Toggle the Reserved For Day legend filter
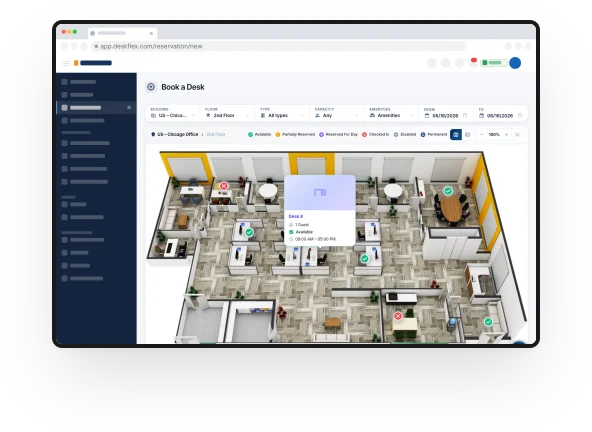Image resolution: width=592 pixels, height=432 pixels. pos(338,134)
